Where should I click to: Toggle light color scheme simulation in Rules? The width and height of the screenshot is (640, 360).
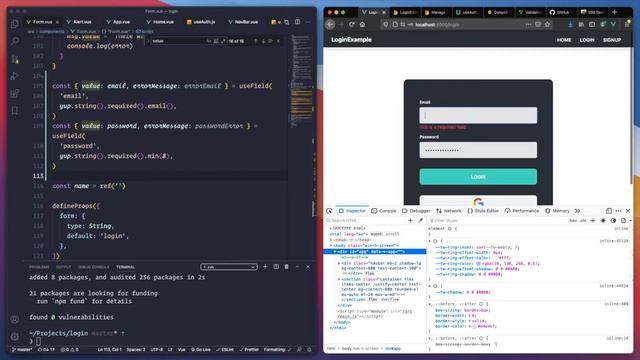pyautogui.click(x=603, y=220)
